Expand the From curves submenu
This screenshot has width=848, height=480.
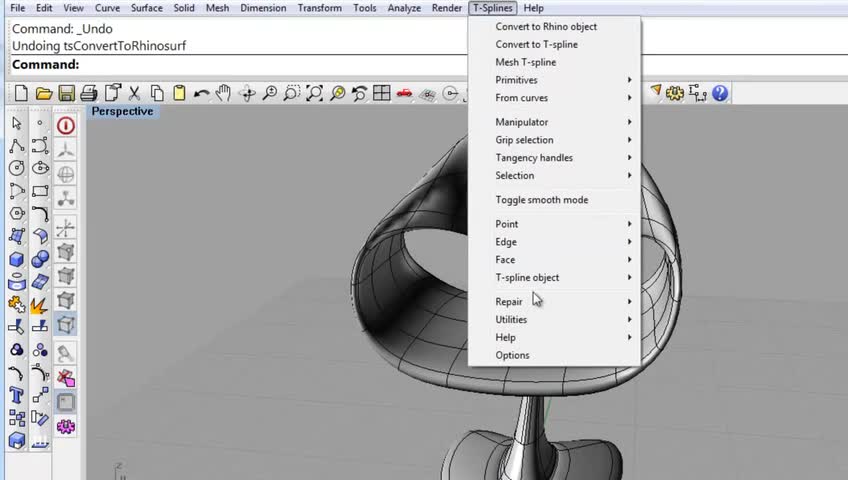click(554, 98)
